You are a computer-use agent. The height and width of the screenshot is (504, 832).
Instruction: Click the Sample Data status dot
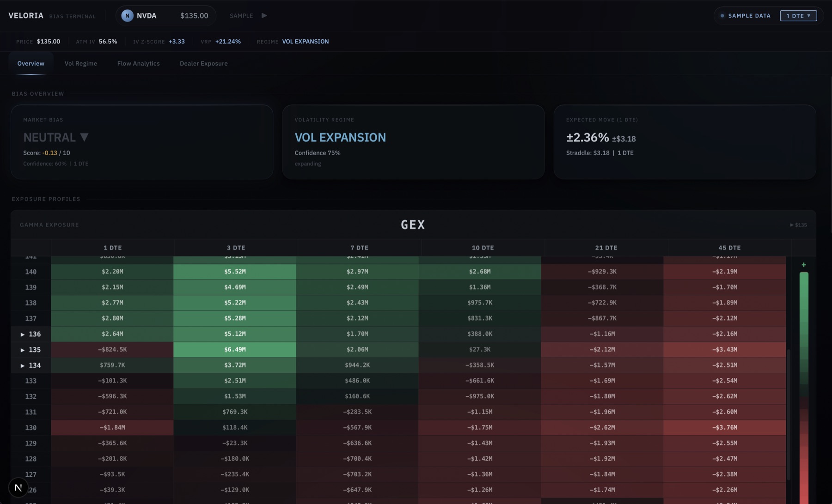pos(722,16)
